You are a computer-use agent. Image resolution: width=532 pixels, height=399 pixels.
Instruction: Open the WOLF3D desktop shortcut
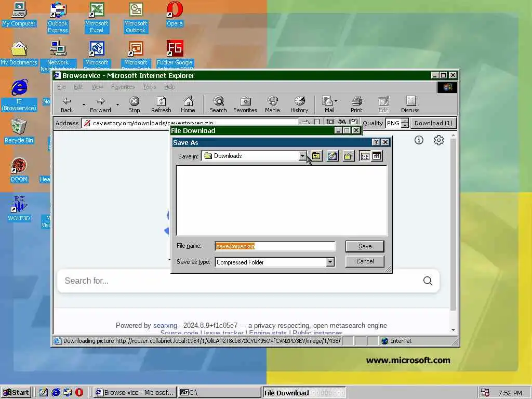point(19,209)
